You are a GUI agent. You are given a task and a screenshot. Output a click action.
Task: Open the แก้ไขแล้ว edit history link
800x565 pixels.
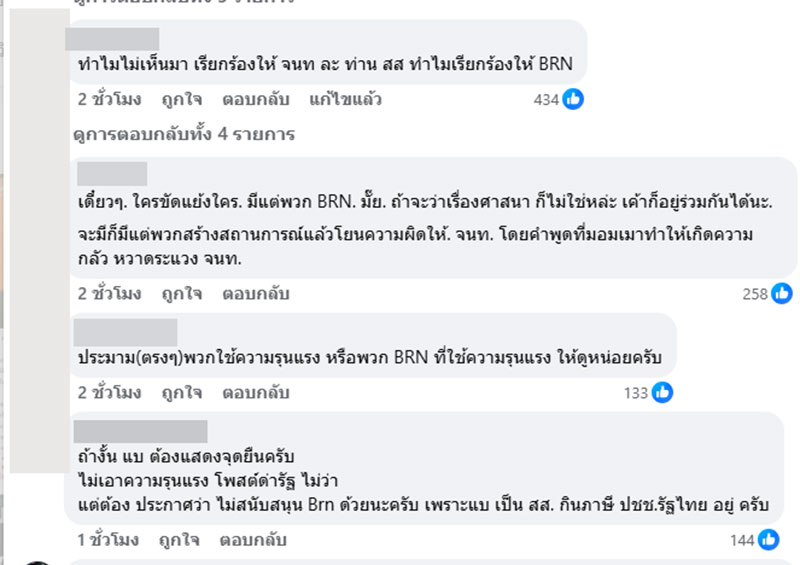[345, 99]
